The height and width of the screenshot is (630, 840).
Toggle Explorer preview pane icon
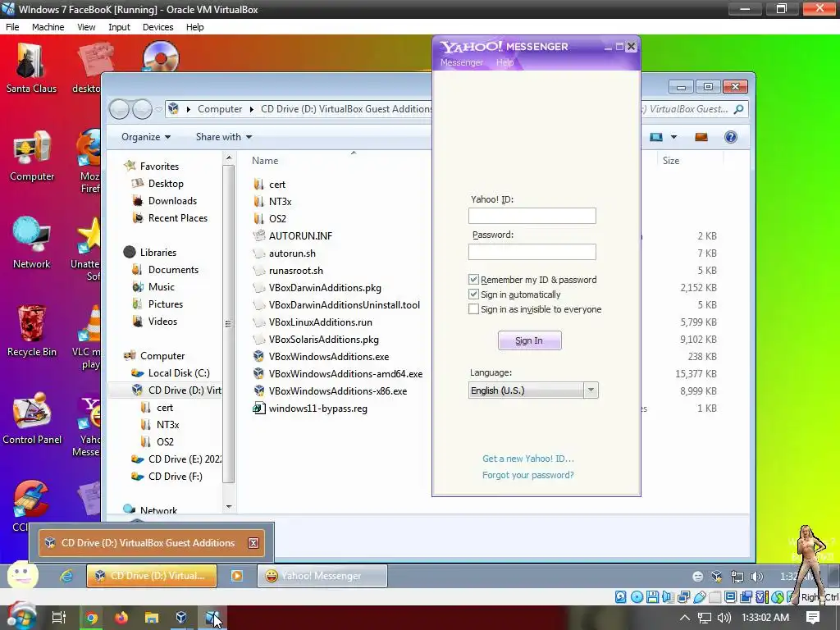(x=701, y=137)
